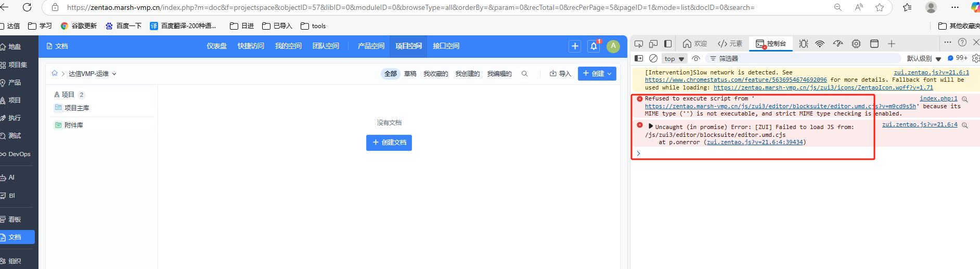The width and height of the screenshot is (980, 269).
Task: Open 看板 in ZenTao sidebar
Action: 10,220
